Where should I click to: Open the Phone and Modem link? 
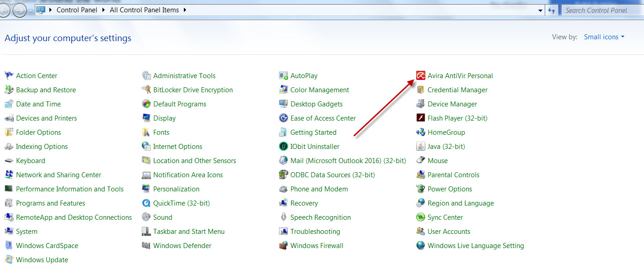(x=319, y=189)
